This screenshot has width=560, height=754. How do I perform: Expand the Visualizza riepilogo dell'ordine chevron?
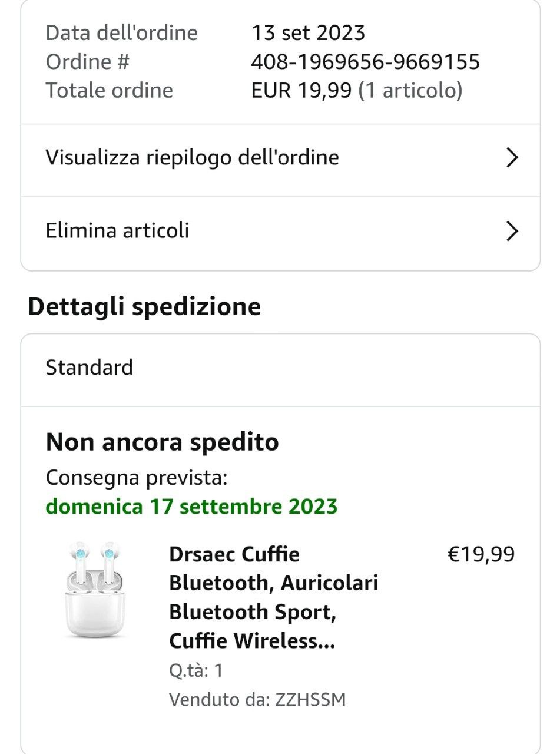(x=512, y=158)
